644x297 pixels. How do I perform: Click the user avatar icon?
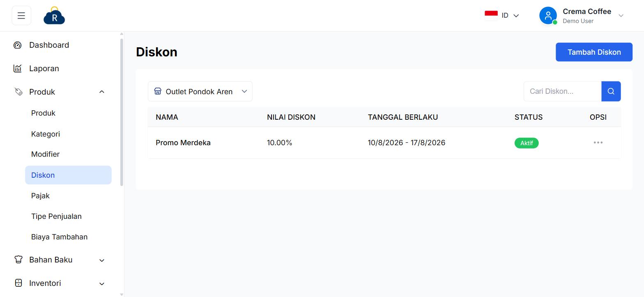(x=548, y=16)
